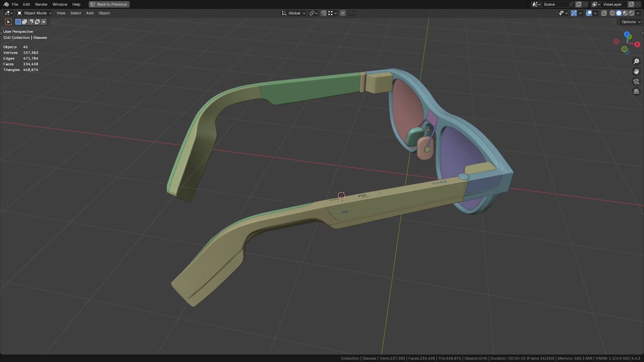Open the Render menu
The width and height of the screenshot is (644, 362).
[x=41, y=4]
